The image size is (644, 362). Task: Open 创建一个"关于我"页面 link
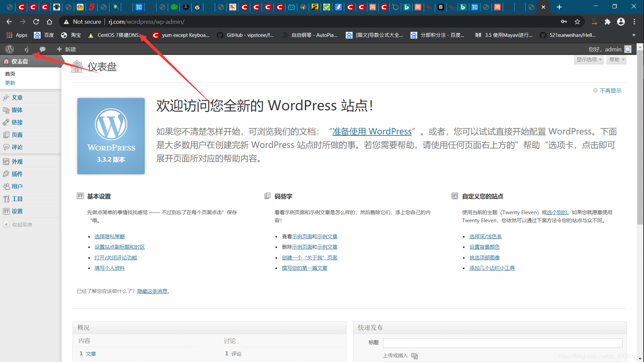(x=310, y=258)
